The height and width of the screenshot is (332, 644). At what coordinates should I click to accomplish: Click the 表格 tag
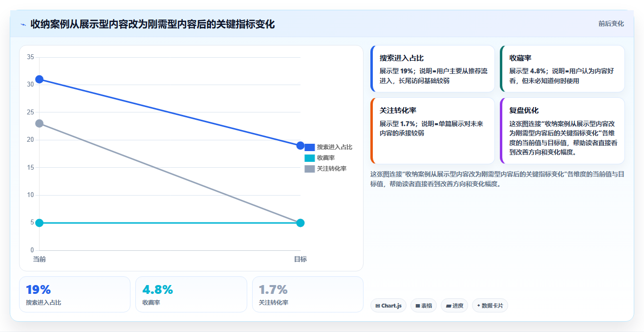424,306
